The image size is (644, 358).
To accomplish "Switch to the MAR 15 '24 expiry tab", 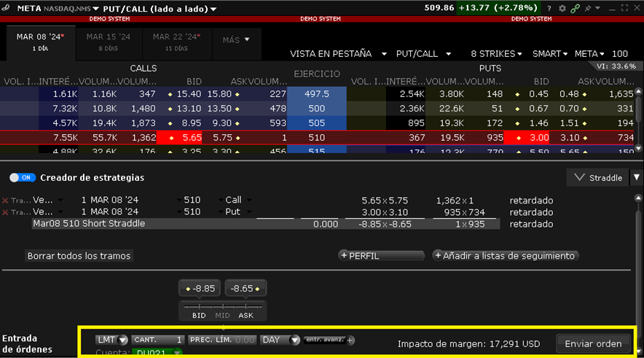I will [x=108, y=41].
